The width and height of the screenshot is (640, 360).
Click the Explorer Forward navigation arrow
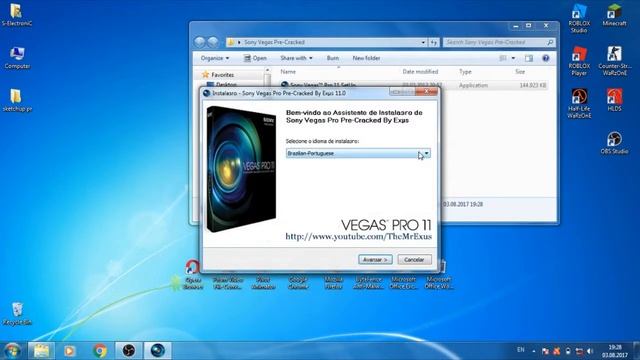213,42
